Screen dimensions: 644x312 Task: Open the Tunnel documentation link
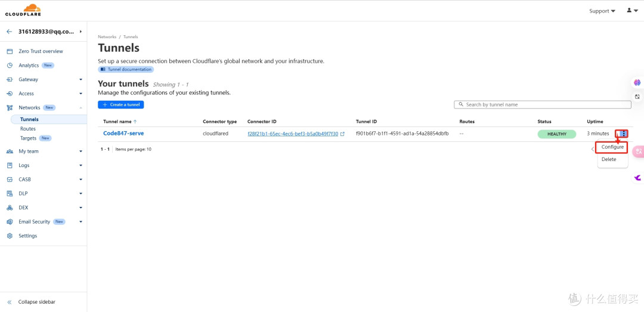click(126, 69)
